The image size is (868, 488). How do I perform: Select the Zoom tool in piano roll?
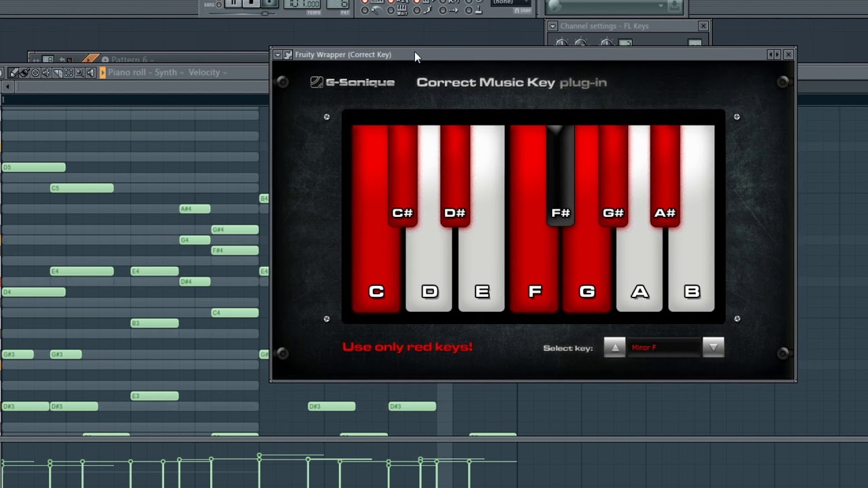79,73
